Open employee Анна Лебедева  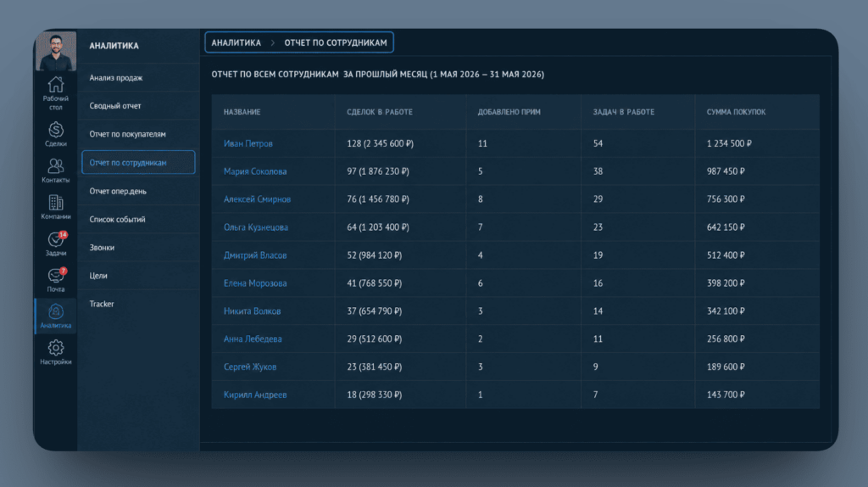tap(253, 339)
